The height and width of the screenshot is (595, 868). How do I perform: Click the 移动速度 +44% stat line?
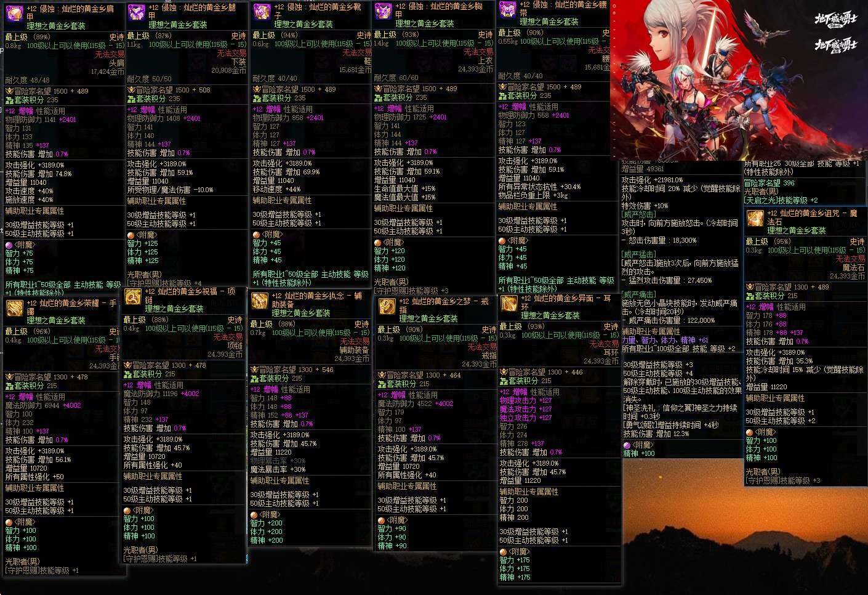pos(276,190)
